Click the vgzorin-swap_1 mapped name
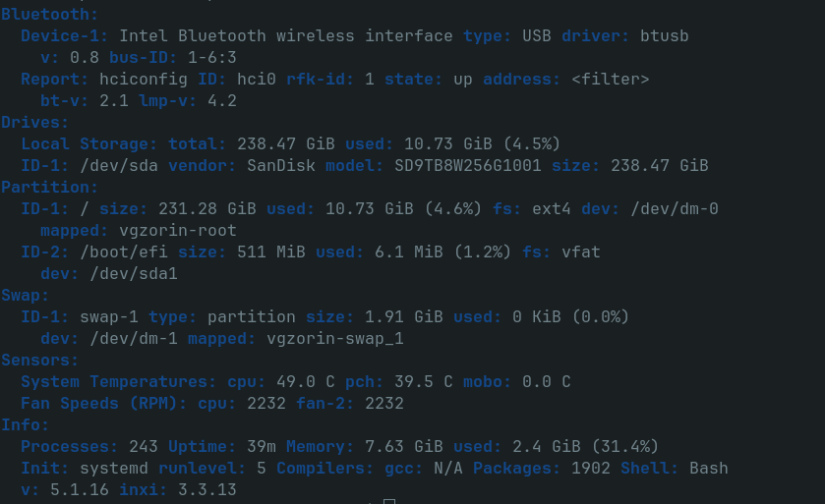The image size is (825, 504). tap(335, 338)
